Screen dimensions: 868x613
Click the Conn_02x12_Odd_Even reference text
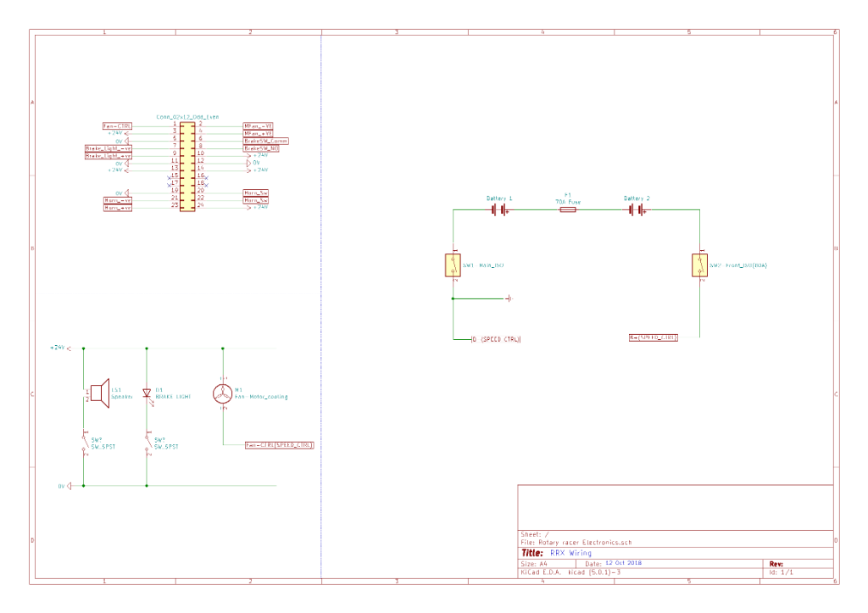point(187,117)
